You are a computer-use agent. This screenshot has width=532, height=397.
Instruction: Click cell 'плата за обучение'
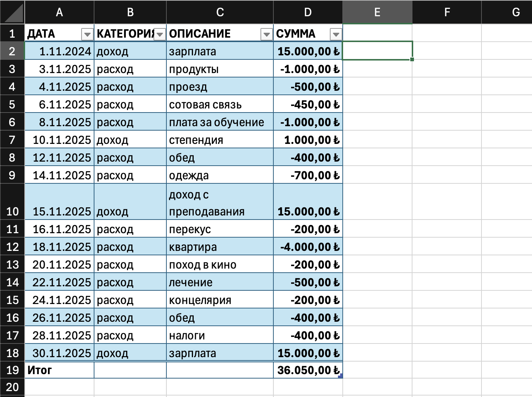click(220, 122)
